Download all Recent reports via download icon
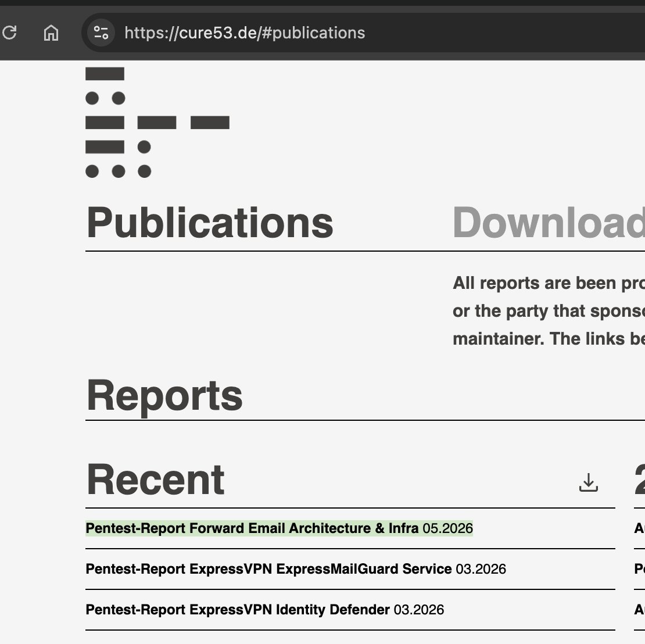Viewport: 645px width, 644px height. pyautogui.click(x=588, y=482)
